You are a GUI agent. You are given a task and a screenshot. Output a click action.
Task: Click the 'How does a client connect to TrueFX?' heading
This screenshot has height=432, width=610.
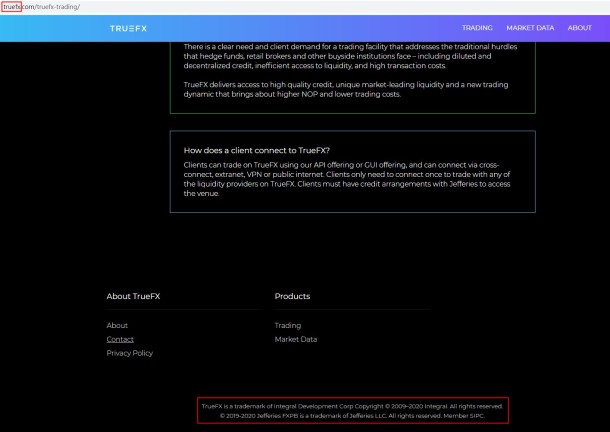[257, 150]
